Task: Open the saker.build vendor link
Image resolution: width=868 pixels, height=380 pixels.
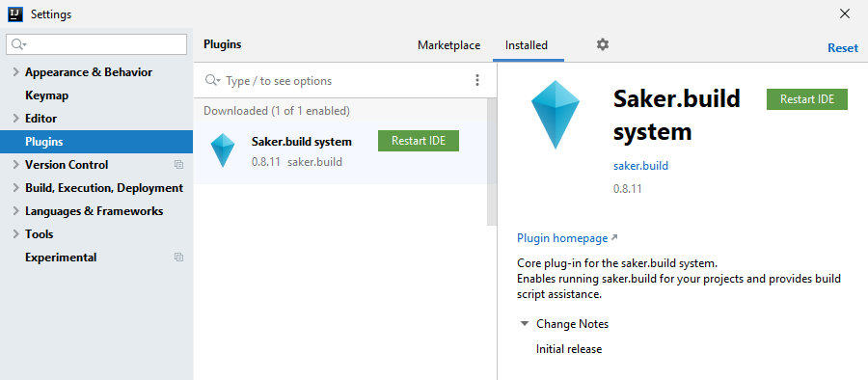Action: [640, 166]
